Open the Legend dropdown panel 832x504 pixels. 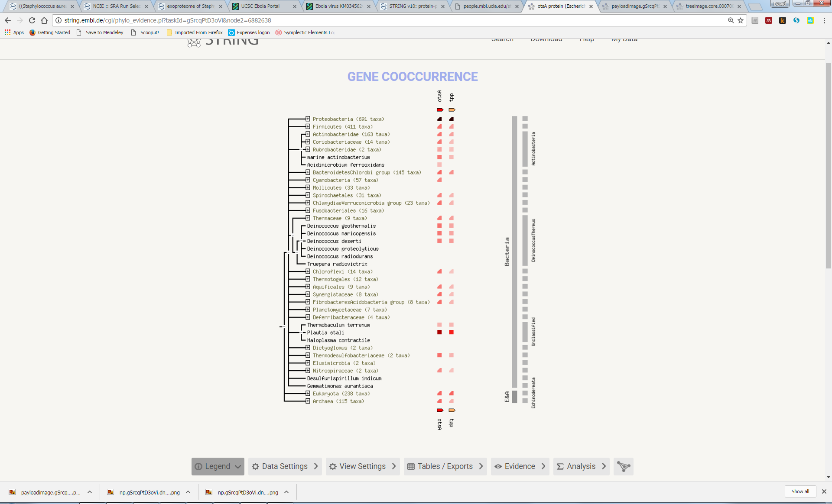[x=218, y=466]
